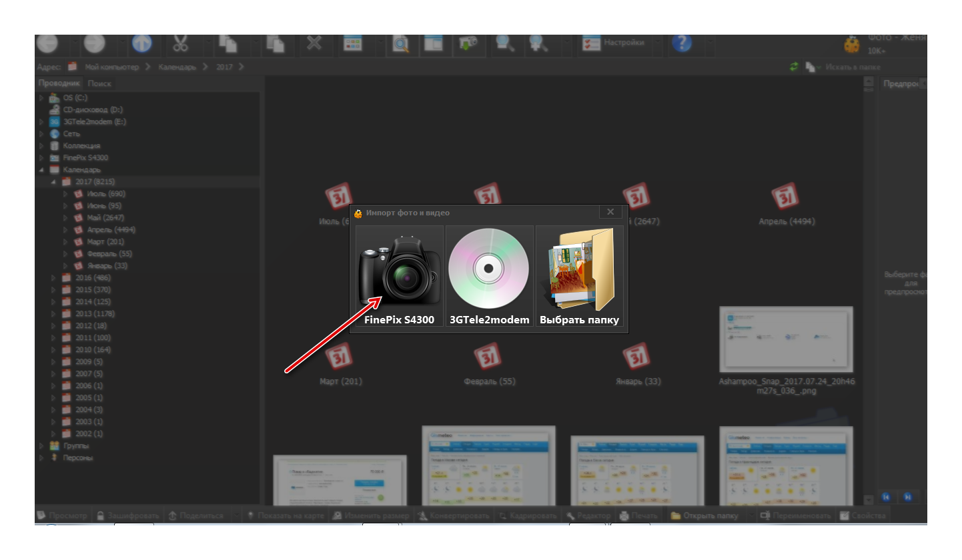Change thumbnail view mode icon
962x560 pixels.
352,43
